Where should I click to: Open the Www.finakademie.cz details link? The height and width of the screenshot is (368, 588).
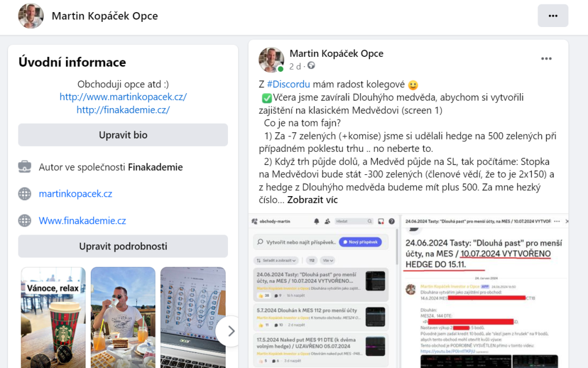click(x=83, y=221)
